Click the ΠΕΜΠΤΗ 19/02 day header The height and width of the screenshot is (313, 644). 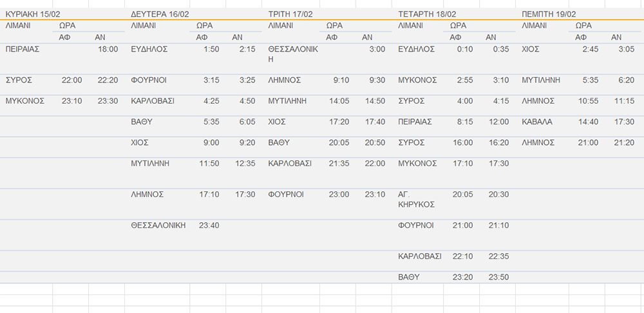(x=549, y=14)
